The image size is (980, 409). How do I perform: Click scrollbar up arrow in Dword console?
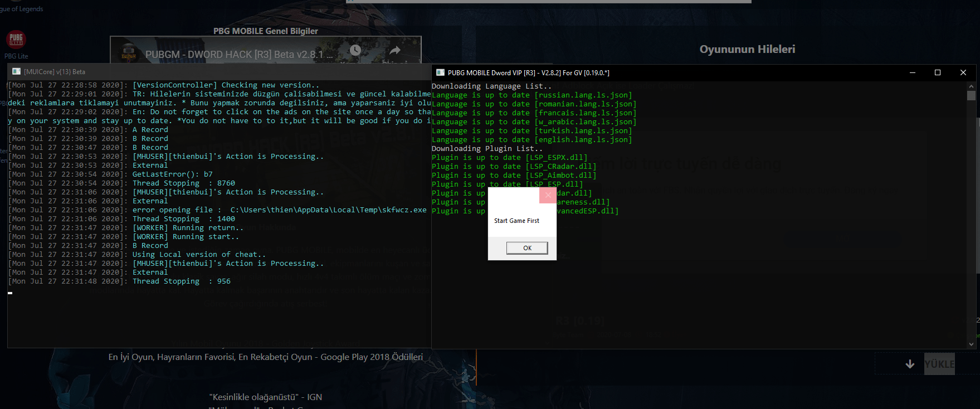pyautogui.click(x=972, y=86)
